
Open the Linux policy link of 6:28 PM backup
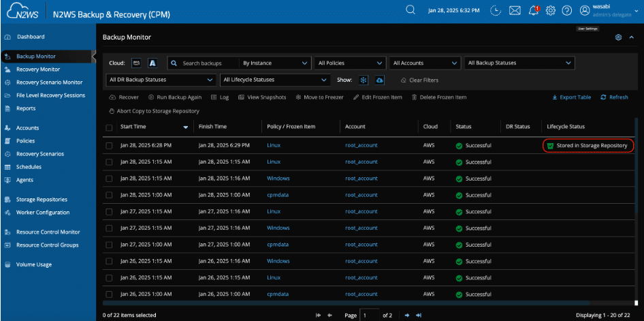tap(274, 145)
